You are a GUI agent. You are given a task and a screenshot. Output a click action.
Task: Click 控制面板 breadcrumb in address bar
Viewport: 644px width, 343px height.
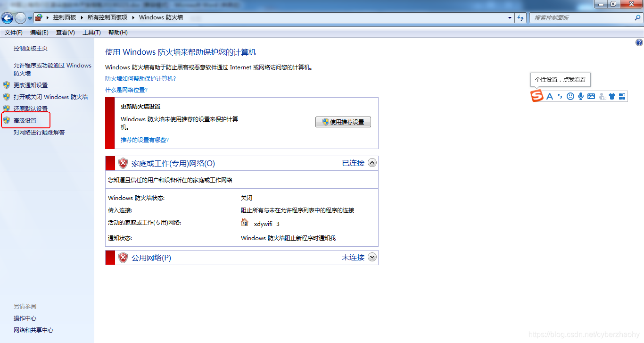tap(65, 17)
